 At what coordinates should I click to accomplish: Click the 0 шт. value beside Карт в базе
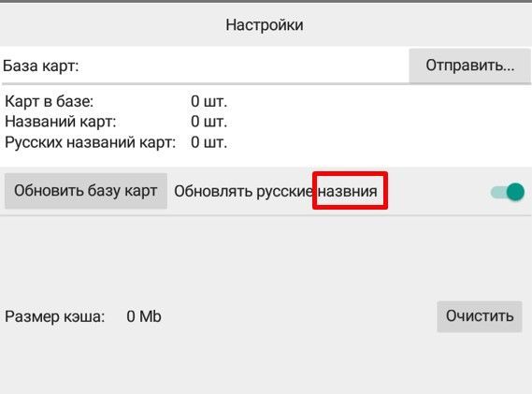[209, 102]
